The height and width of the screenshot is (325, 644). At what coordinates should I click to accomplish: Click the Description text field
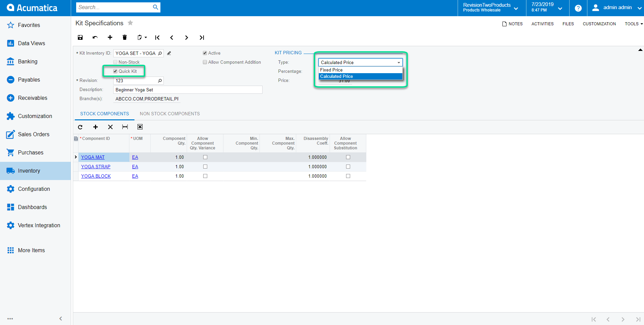tap(187, 90)
